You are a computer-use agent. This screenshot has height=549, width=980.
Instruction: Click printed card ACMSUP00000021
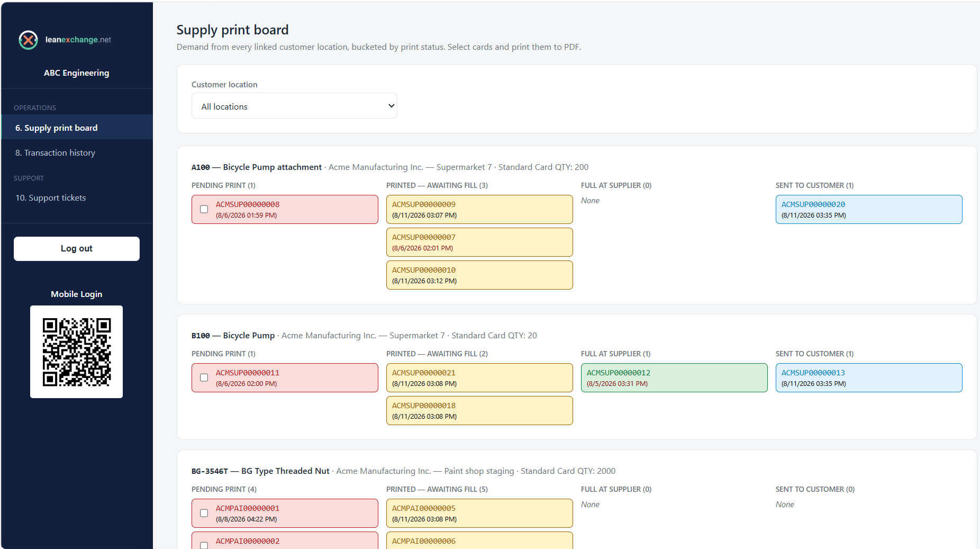tap(479, 378)
